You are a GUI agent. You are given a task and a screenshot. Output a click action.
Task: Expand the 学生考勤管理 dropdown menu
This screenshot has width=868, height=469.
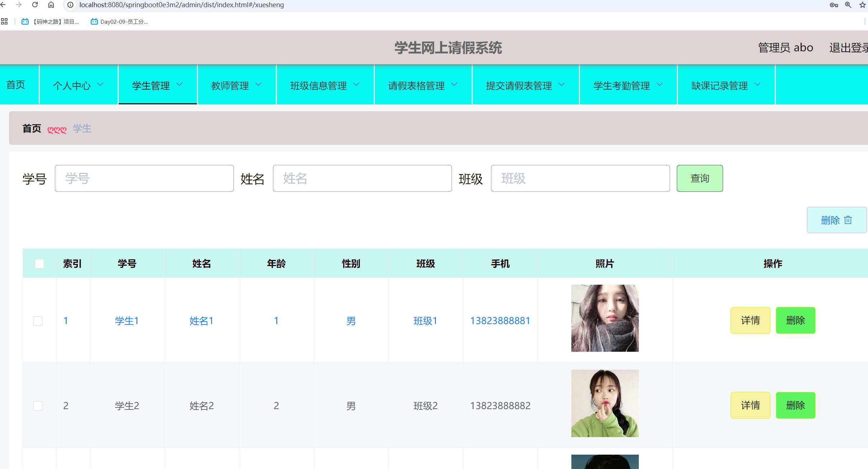point(628,85)
